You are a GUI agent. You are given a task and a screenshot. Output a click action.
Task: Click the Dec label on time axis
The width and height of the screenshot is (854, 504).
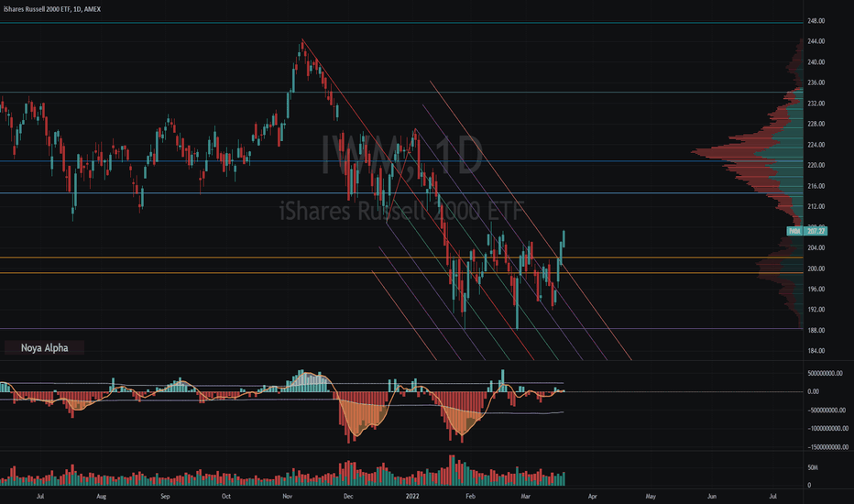(x=348, y=497)
